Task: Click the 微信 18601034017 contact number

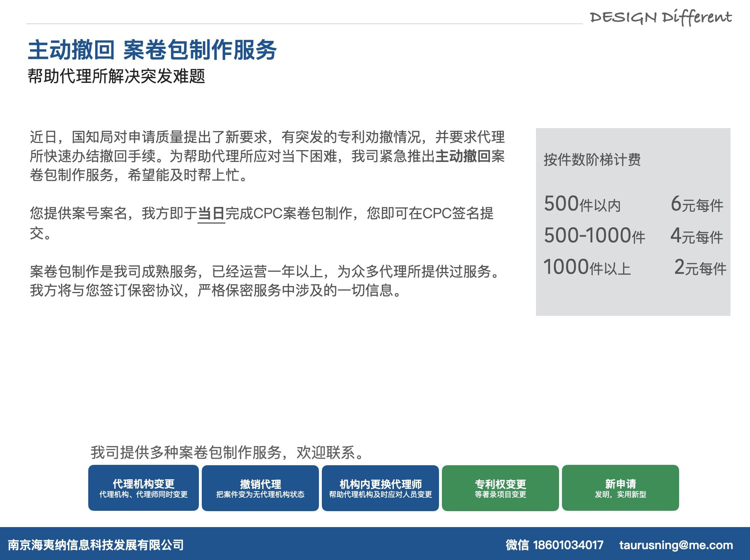Action: point(554,545)
